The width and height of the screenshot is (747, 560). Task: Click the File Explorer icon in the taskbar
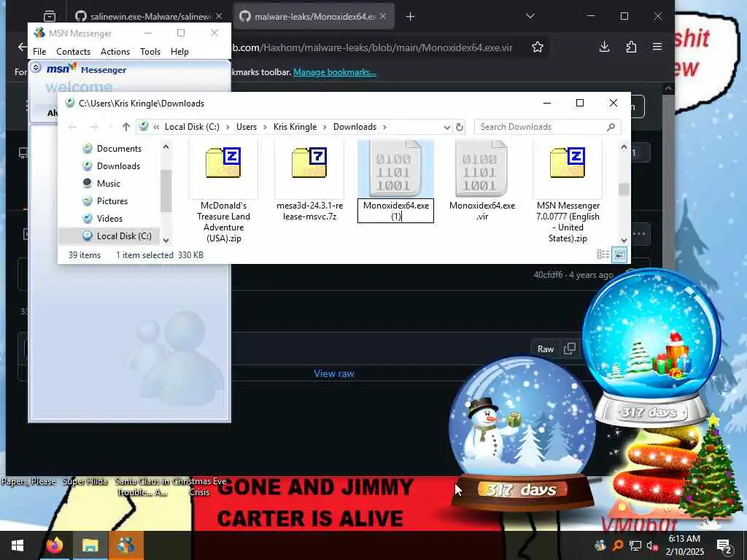click(90, 545)
